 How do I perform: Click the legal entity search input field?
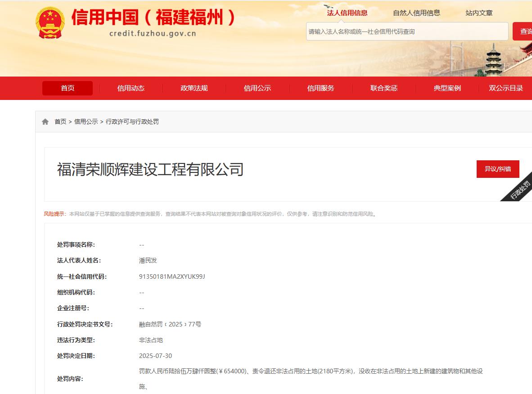click(407, 32)
